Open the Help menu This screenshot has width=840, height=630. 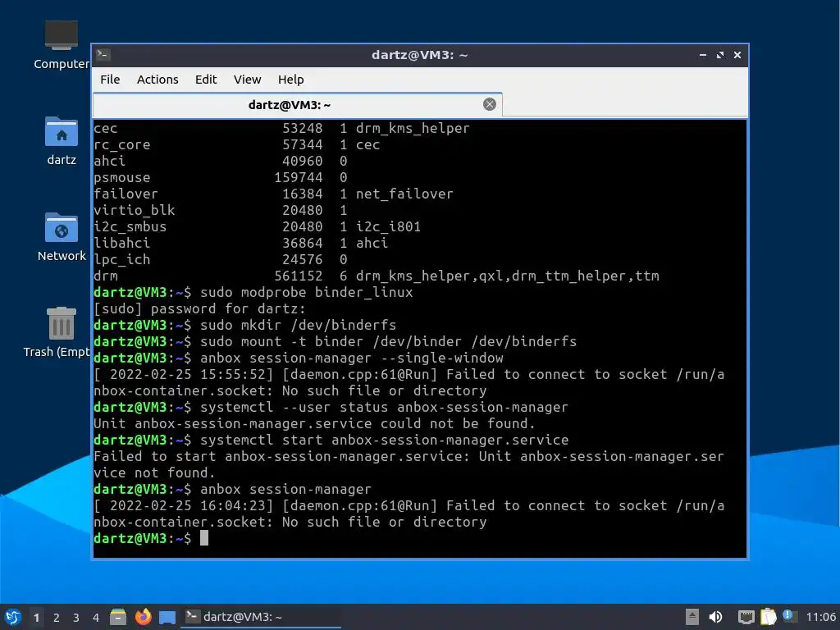click(x=291, y=80)
